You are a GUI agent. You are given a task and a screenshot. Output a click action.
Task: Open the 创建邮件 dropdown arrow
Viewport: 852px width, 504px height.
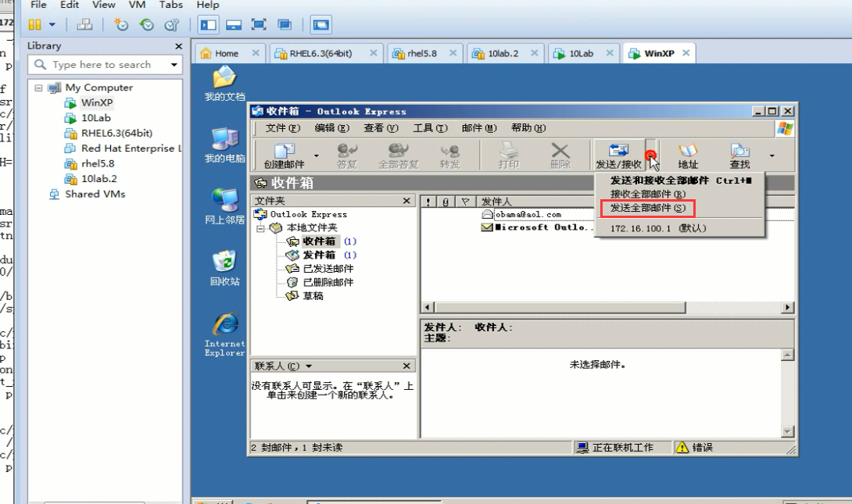(317, 155)
